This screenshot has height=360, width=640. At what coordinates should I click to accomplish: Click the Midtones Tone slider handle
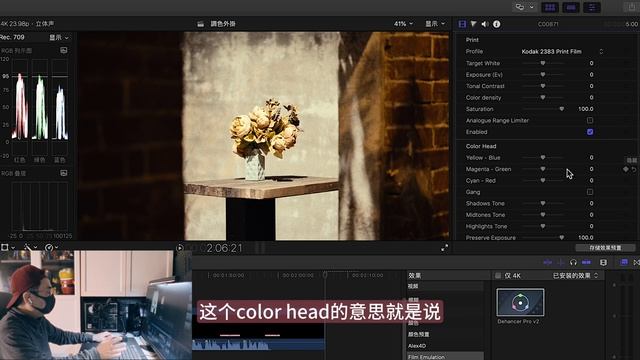543,215
